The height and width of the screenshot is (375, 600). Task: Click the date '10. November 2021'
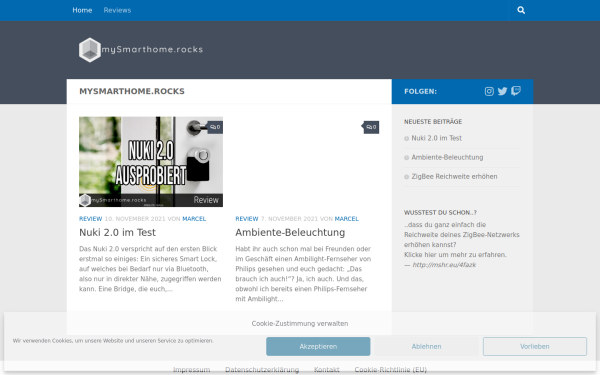[x=135, y=219]
